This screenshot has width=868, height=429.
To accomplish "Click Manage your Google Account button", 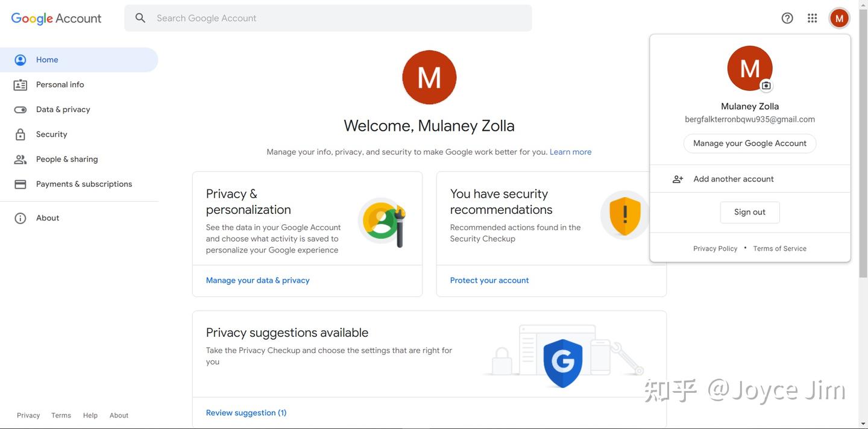I will 749,143.
